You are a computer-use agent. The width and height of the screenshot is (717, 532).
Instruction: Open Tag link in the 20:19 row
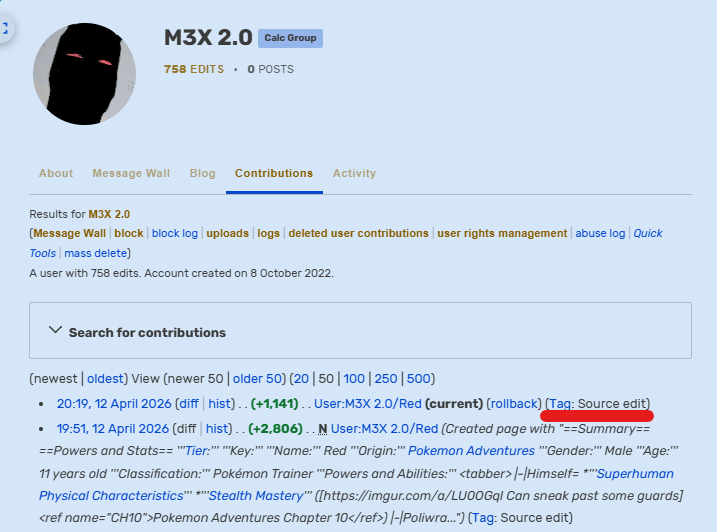pyautogui.click(x=560, y=404)
